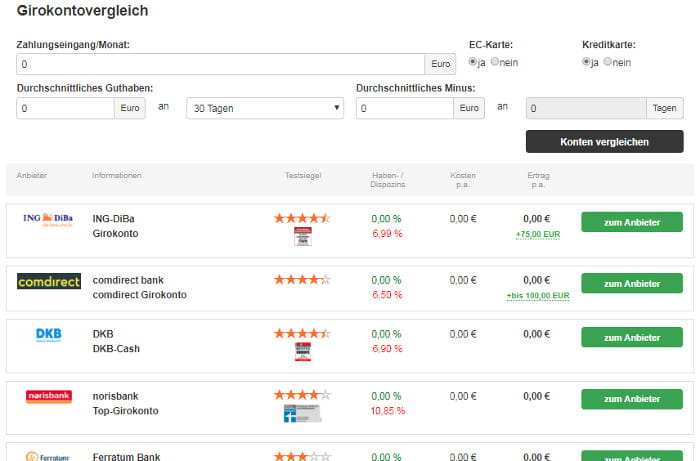This screenshot has width=700, height=461.
Task: Open the norisbank test seal badge
Action: click(x=303, y=413)
